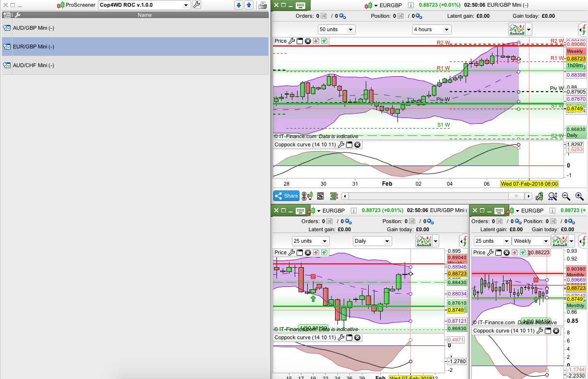This screenshot has height=379, width=588.
Task: Toggle Price panel window icon in Daily chart
Action: click(300, 252)
